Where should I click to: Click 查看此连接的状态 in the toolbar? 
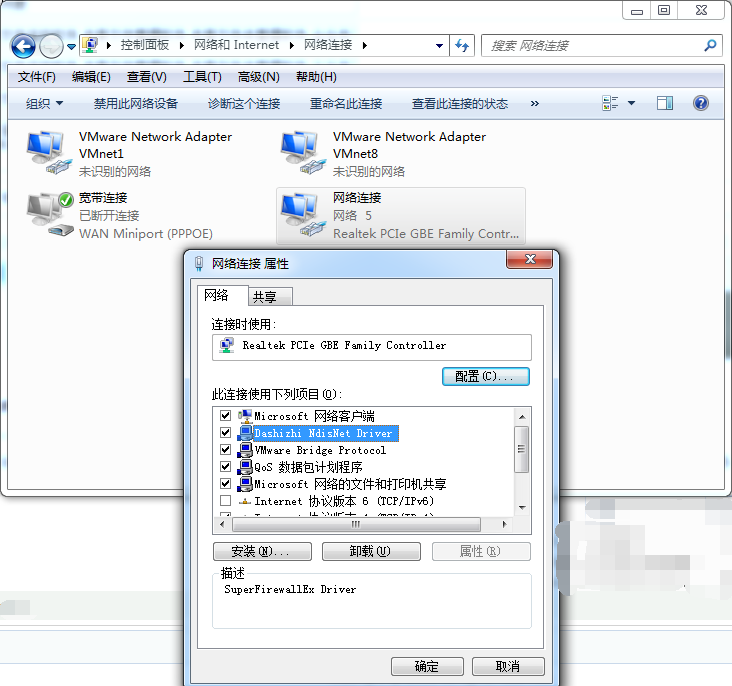460,103
